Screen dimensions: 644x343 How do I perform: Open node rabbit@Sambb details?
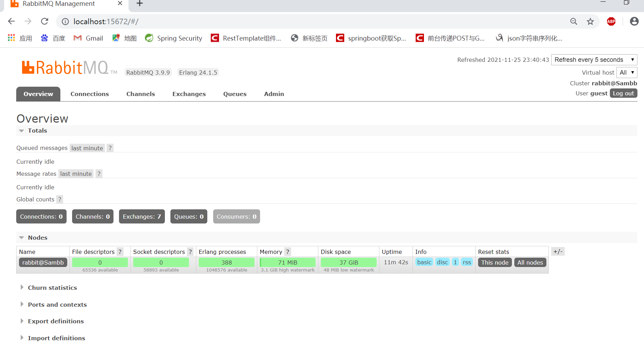43,263
